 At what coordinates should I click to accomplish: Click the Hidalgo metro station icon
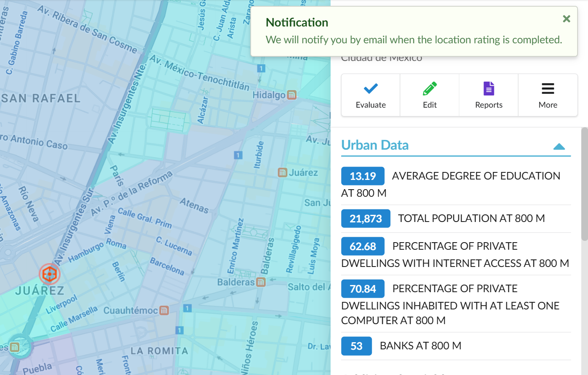click(292, 95)
